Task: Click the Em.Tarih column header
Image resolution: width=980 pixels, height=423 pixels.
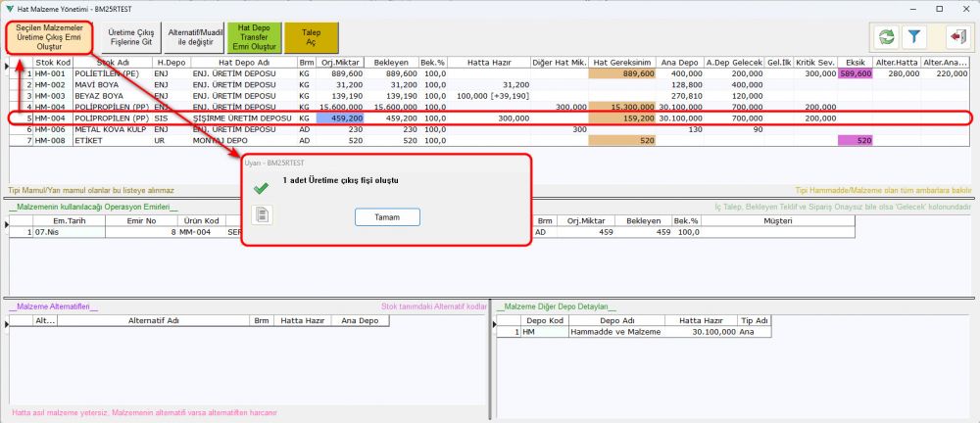Action: [69, 220]
